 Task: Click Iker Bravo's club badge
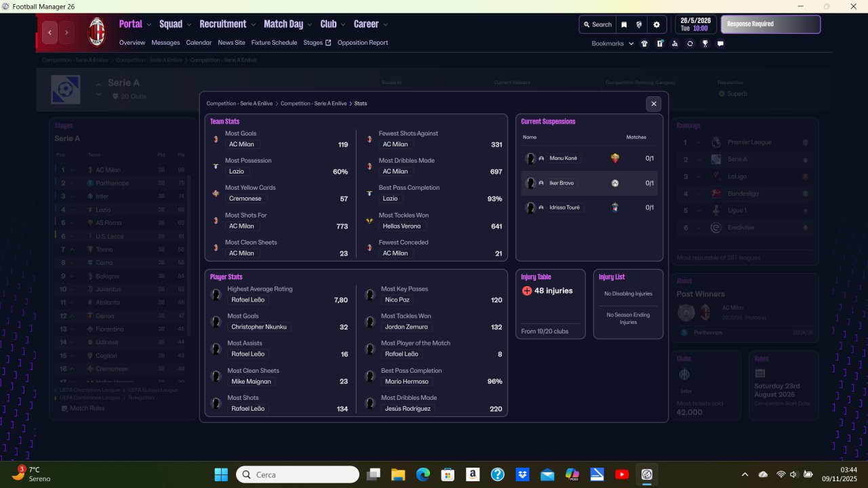coord(615,183)
